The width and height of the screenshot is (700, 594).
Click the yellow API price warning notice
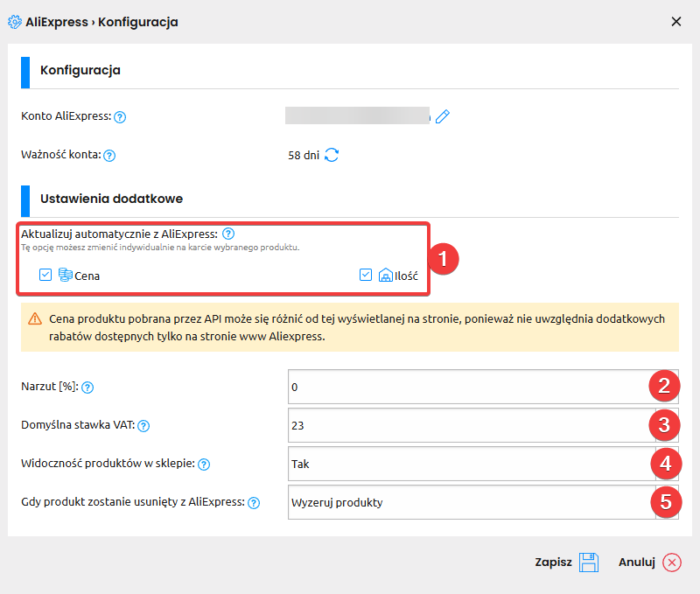pos(350,327)
